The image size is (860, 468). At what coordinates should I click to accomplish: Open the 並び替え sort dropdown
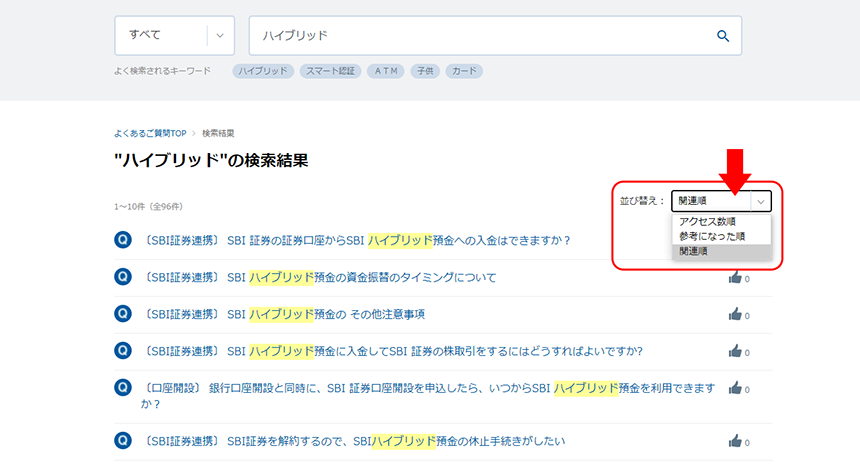[x=721, y=201]
